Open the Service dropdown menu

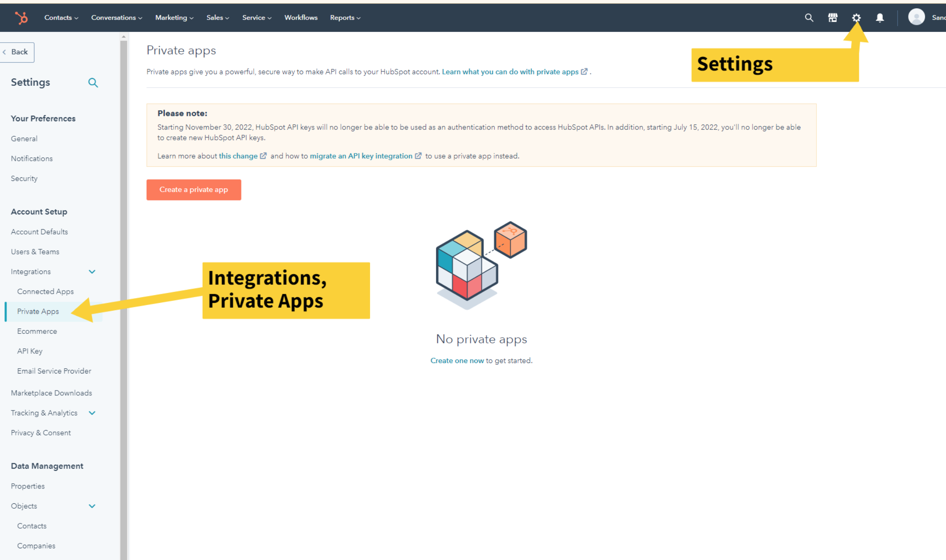[x=257, y=18]
